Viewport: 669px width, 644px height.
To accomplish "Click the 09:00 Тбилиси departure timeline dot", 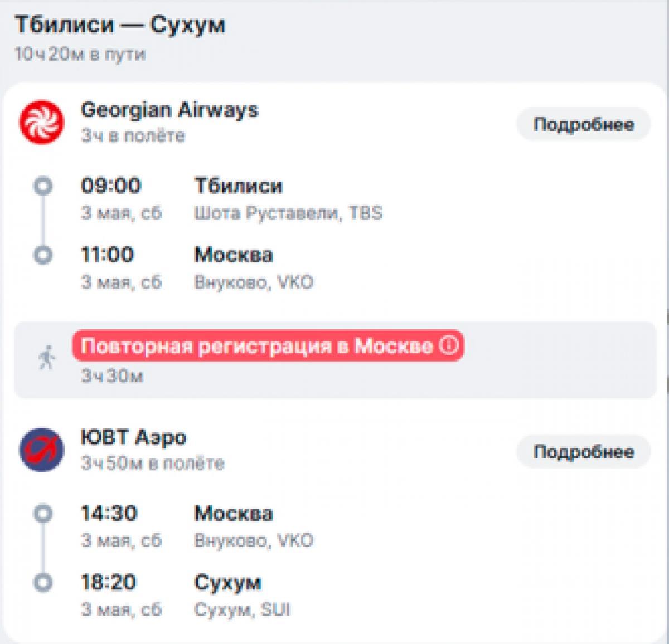I will (43, 186).
